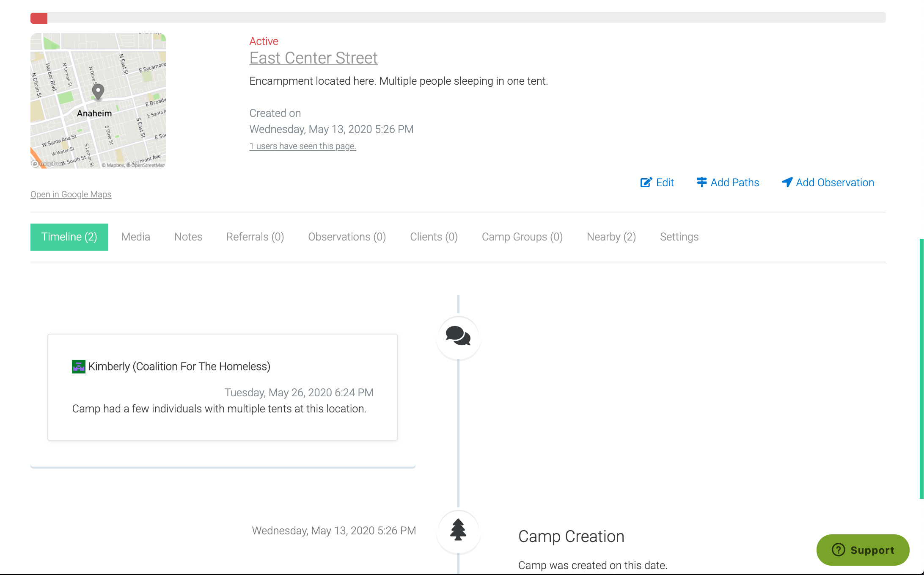
Task: View users who have seen page
Action: [x=302, y=146]
